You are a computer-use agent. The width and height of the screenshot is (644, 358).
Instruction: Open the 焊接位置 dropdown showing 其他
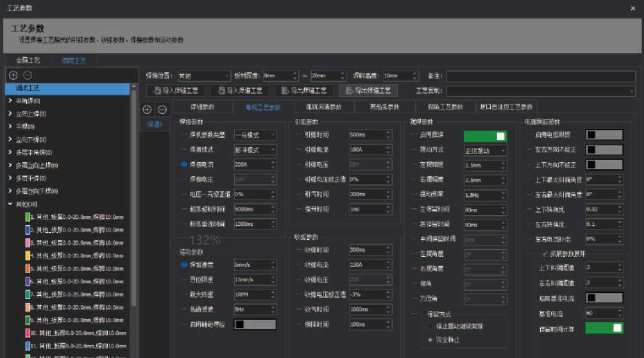point(204,76)
